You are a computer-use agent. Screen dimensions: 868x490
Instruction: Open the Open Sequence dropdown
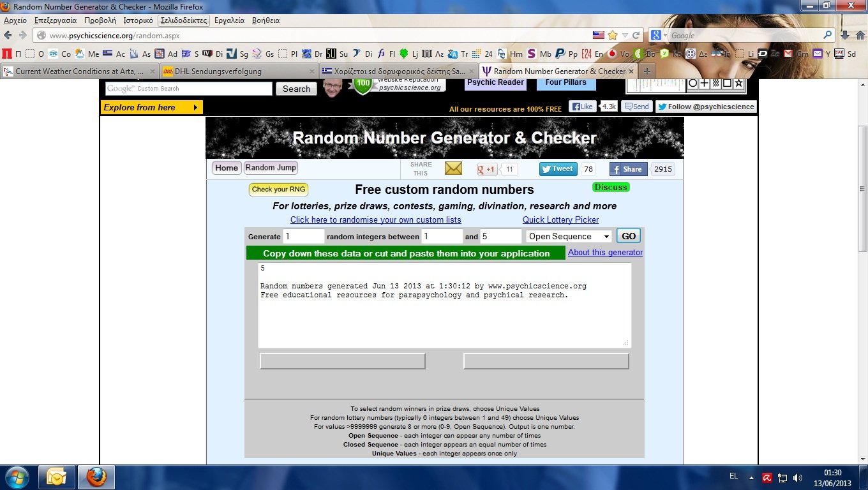(x=569, y=236)
